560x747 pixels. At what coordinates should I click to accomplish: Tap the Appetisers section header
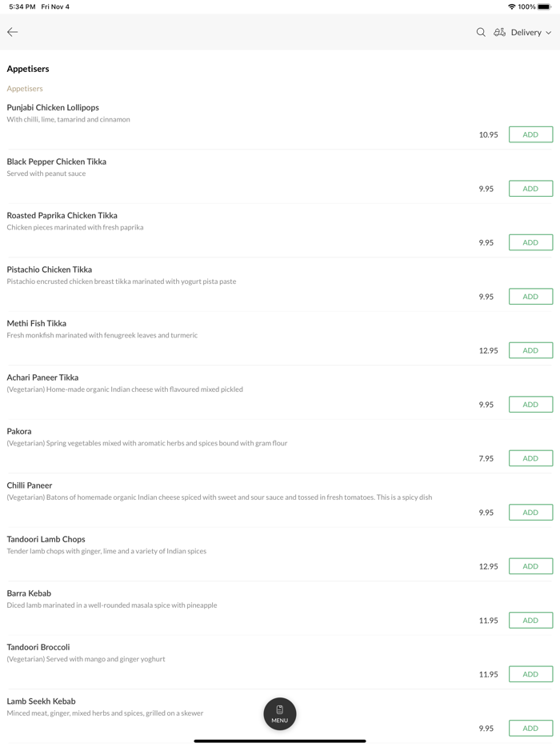[x=28, y=69]
